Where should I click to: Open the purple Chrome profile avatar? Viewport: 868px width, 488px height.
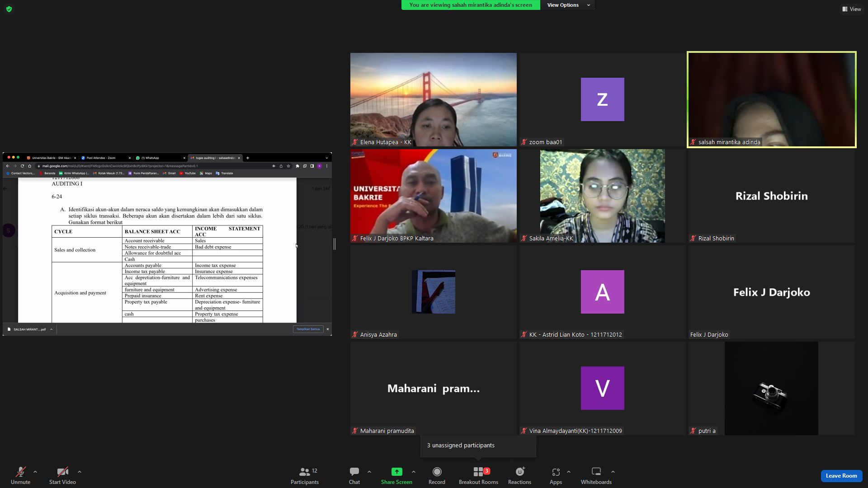click(x=320, y=166)
